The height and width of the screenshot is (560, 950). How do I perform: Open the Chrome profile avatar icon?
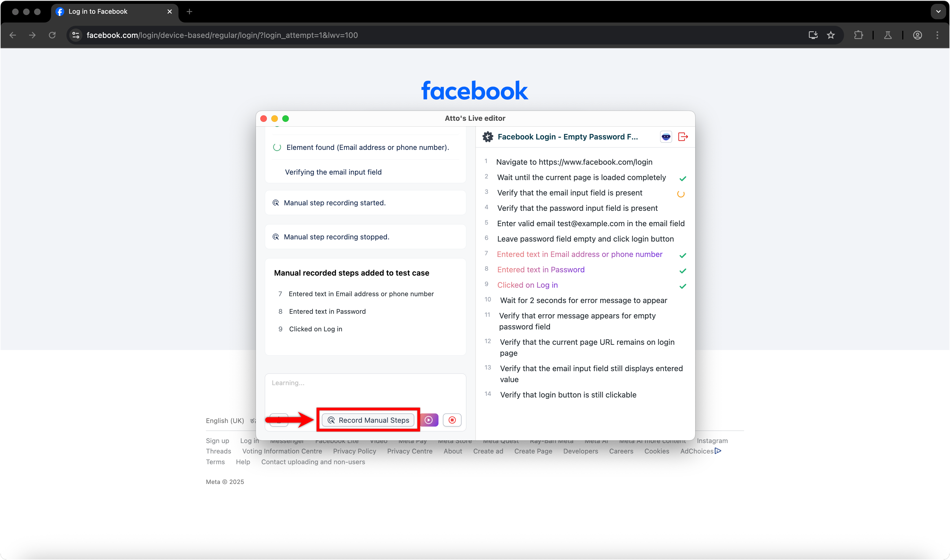(x=918, y=35)
